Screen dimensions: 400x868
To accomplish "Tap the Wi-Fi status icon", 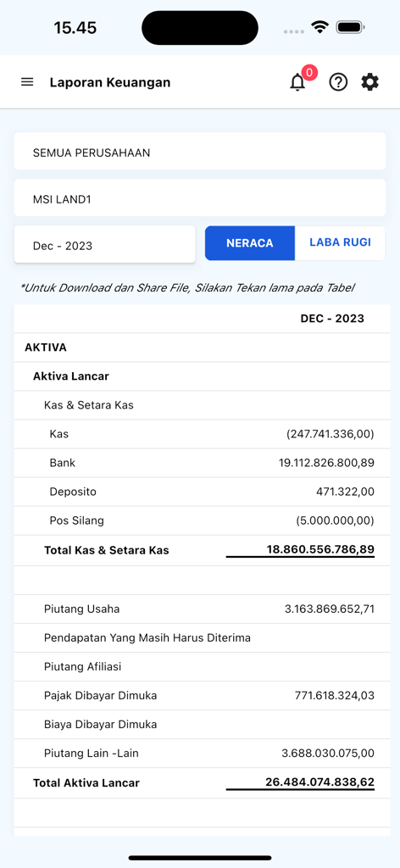I will tap(319, 27).
